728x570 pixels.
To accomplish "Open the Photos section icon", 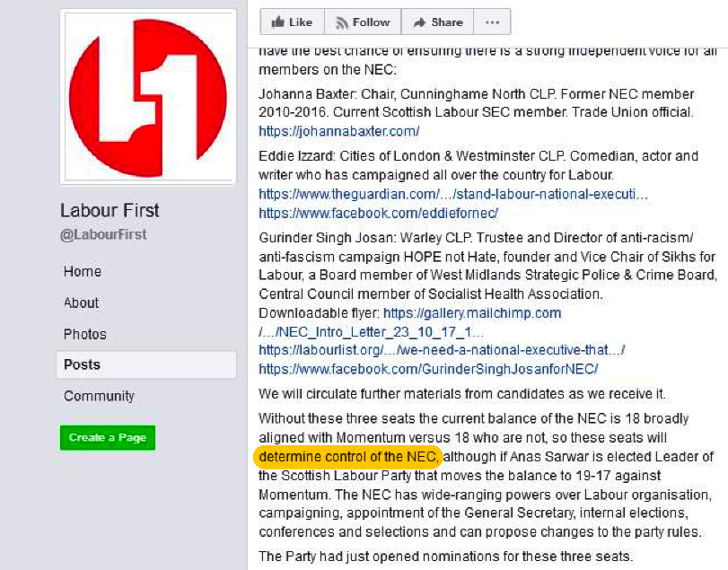I will click(83, 333).
